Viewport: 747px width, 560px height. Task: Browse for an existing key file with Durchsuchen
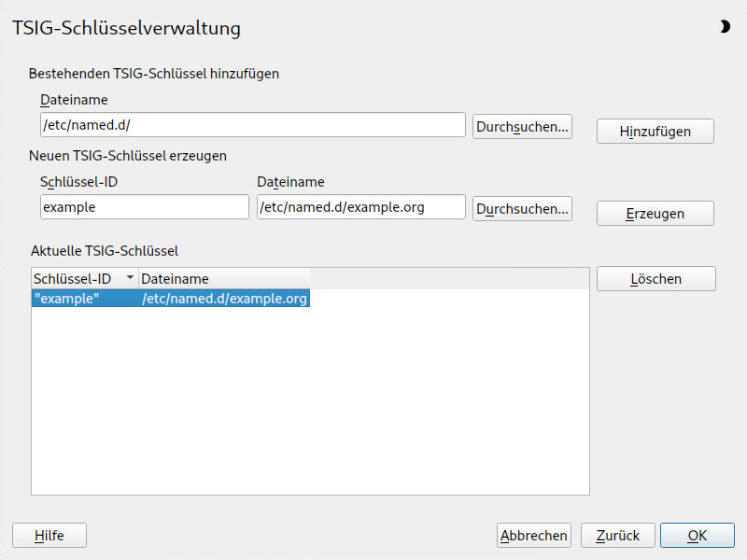pos(522,127)
